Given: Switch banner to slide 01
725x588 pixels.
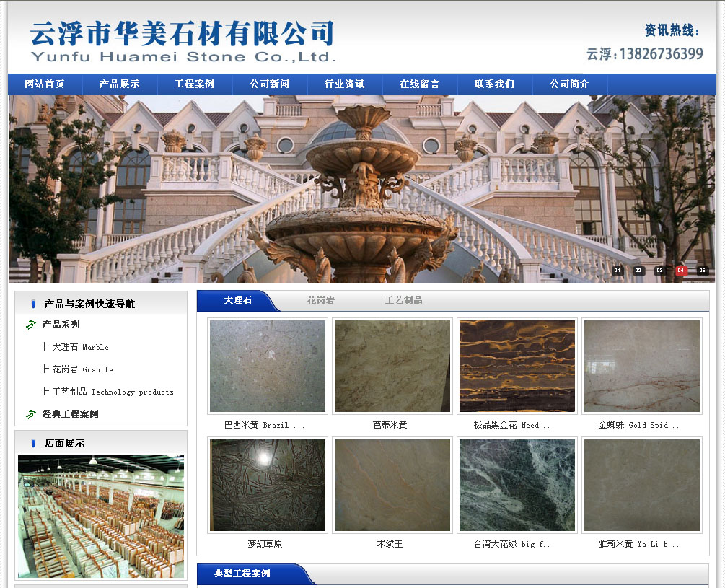Looking at the screenshot, I should [618, 271].
